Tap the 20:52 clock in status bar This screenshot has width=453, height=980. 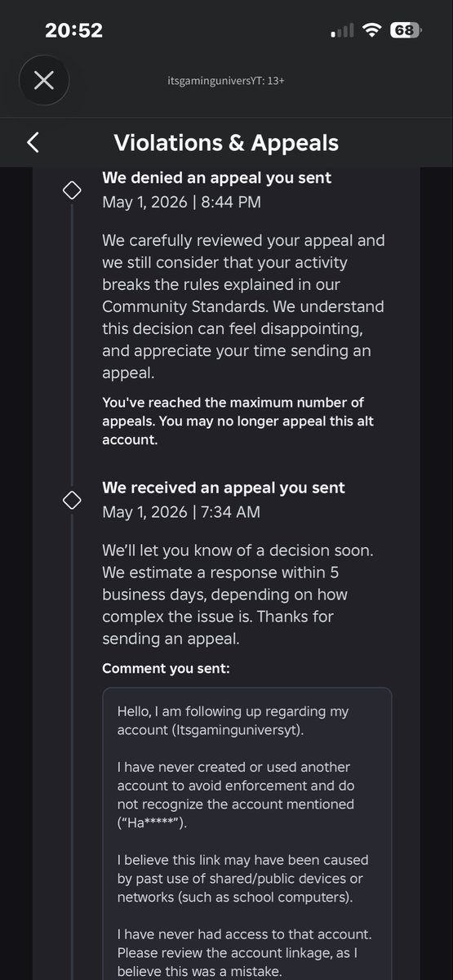74,30
